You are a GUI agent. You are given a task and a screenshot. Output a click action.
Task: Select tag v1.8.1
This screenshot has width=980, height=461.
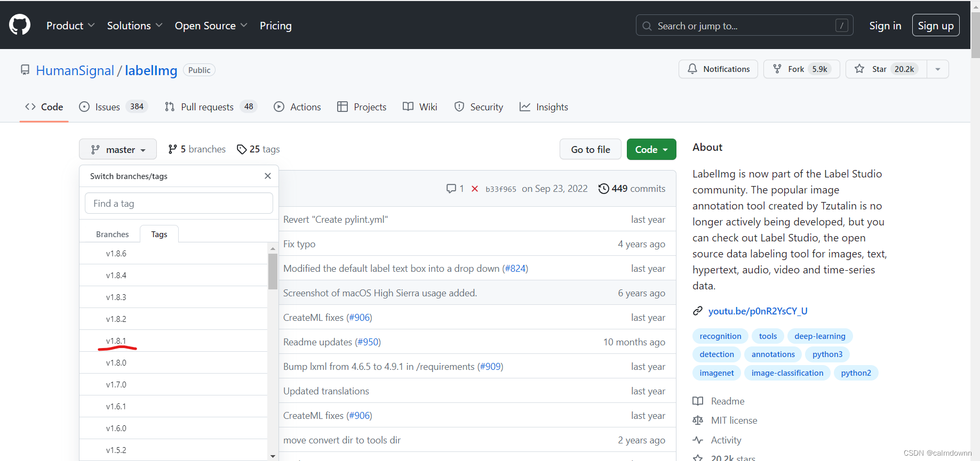point(173,341)
